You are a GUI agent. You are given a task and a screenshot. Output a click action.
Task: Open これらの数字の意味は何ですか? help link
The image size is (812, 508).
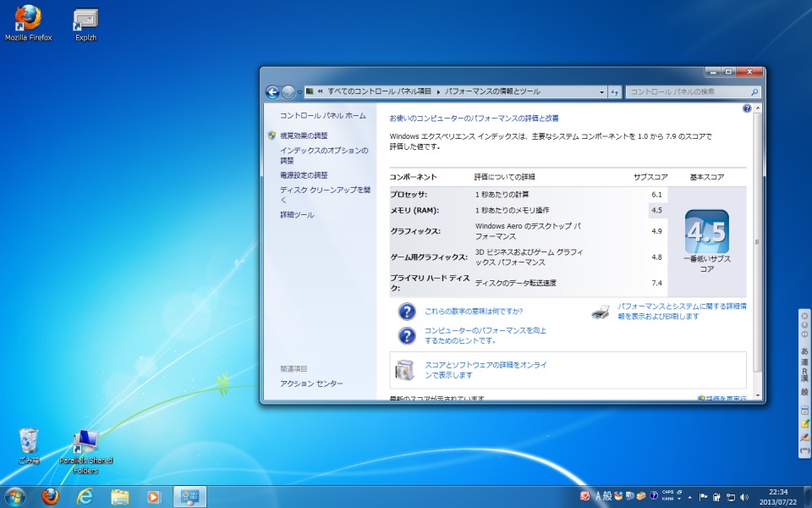coord(474,311)
